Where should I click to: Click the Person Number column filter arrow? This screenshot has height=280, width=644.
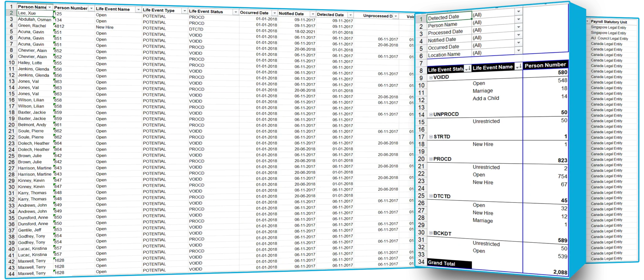pos(91,8)
